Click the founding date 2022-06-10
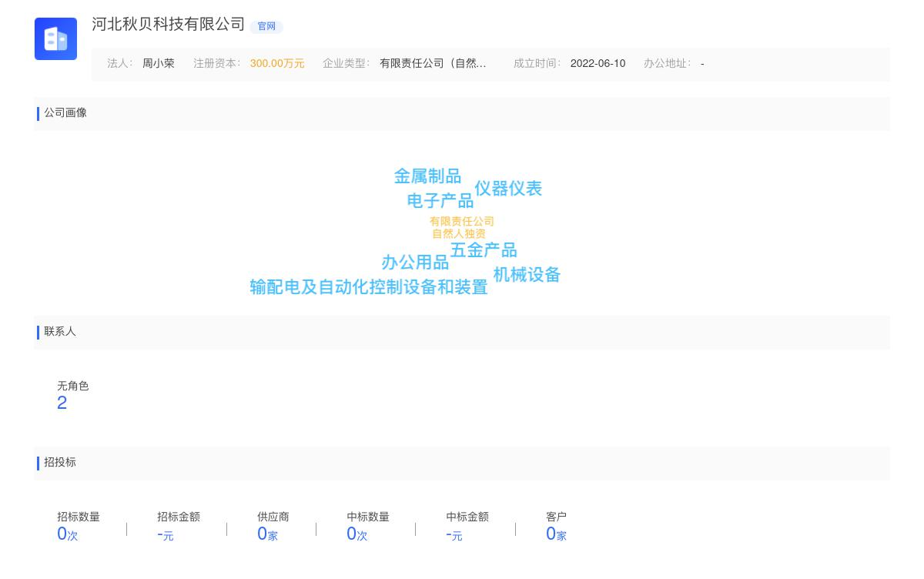 click(598, 64)
